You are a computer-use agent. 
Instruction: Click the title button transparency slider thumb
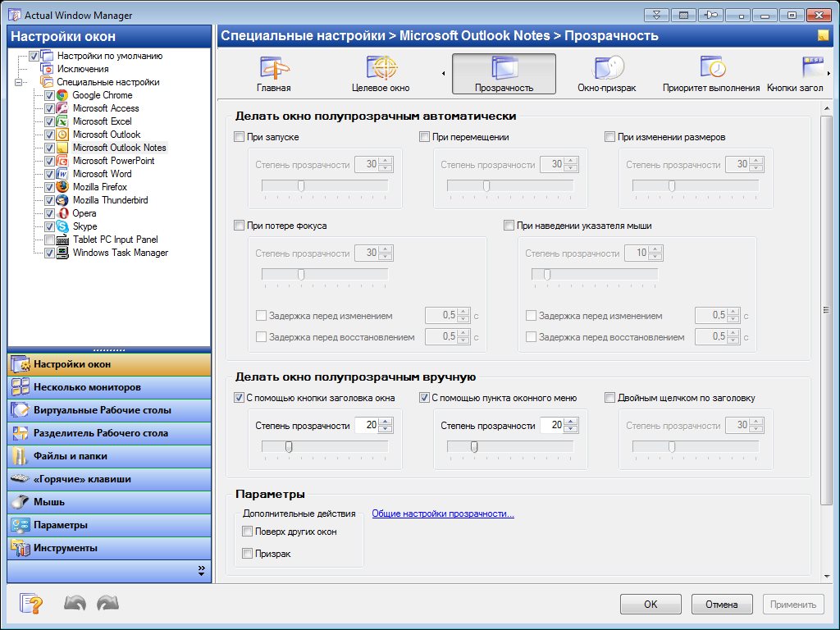click(x=289, y=446)
